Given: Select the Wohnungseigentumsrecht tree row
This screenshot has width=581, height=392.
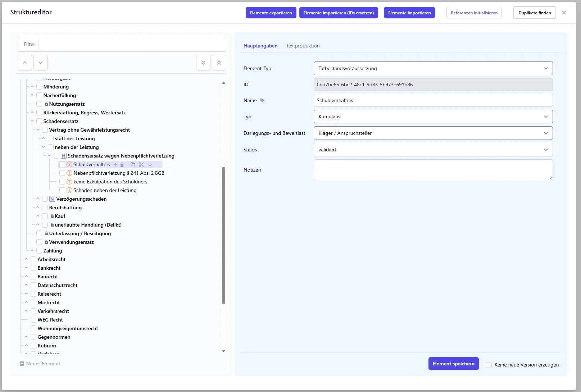Looking at the screenshot, I should click(68, 328).
